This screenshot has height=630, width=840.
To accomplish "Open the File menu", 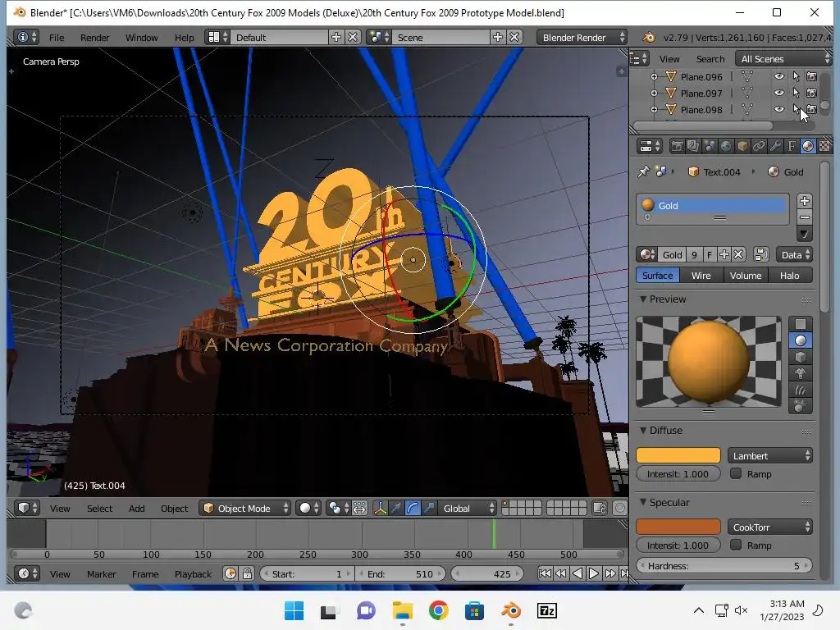I will [x=57, y=38].
